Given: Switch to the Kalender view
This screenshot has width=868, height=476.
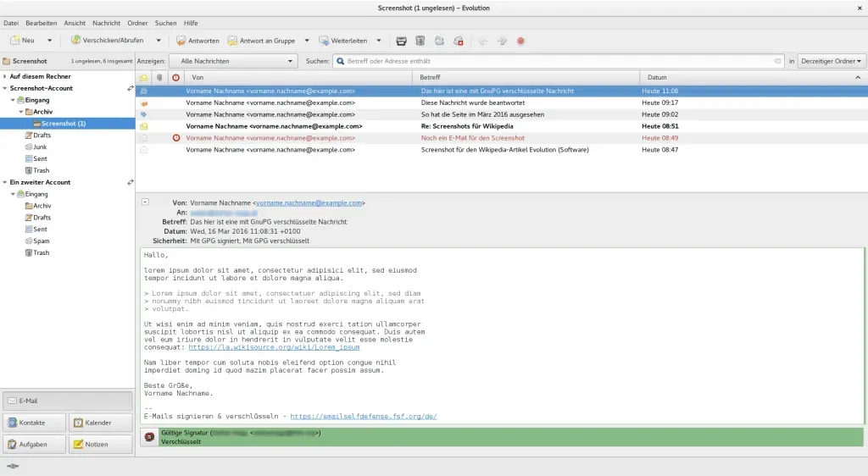Looking at the screenshot, I should pyautogui.click(x=101, y=423).
